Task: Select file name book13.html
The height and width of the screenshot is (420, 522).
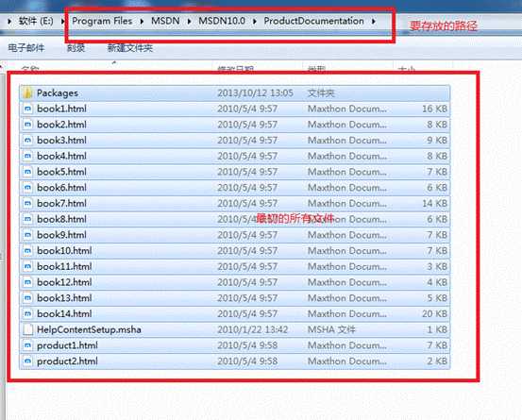Action: tap(64, 298)
